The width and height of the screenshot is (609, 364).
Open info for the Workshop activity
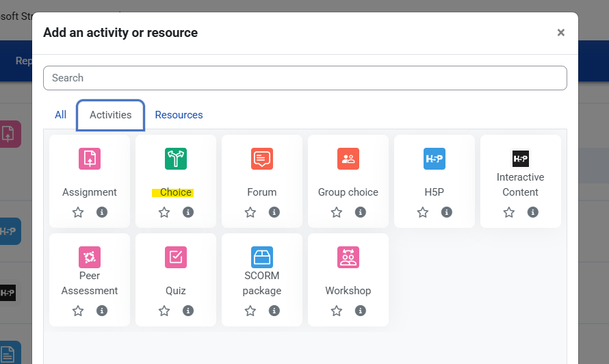(x=361, y=311)
